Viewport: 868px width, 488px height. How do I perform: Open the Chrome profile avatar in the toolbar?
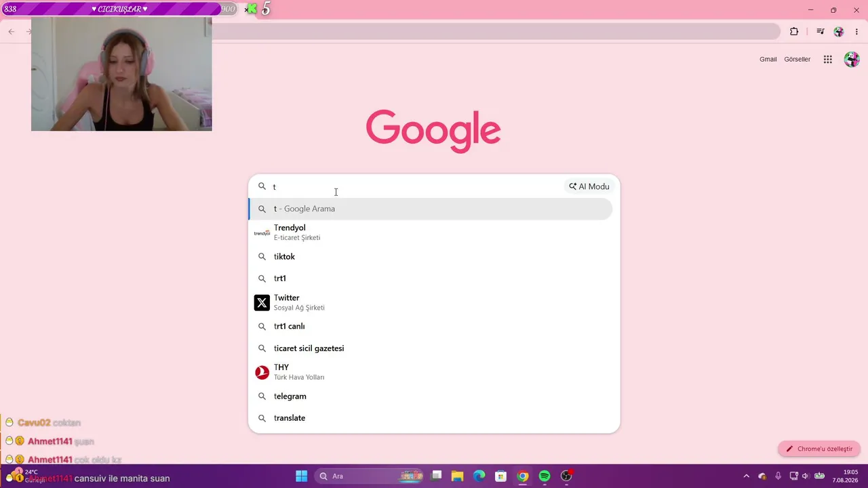pyautogui.click(x=839, y=31)
